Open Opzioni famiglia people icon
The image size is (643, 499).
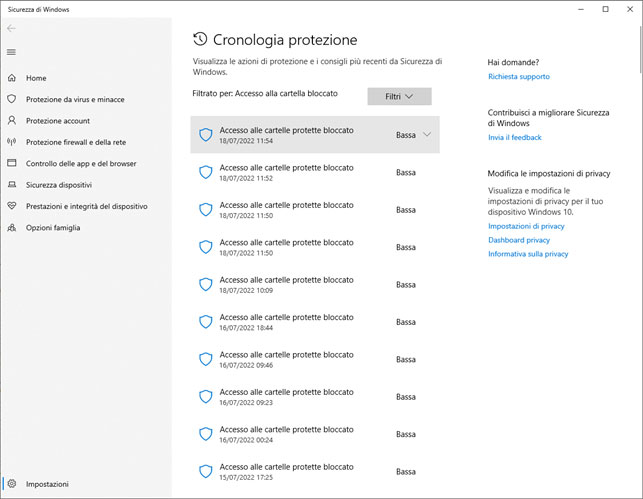point(12,227)
